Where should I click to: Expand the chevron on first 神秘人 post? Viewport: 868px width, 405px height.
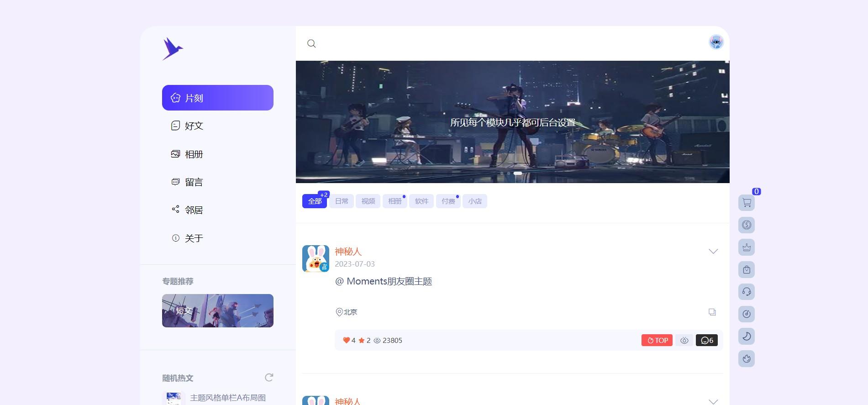[x=713, y=251]
